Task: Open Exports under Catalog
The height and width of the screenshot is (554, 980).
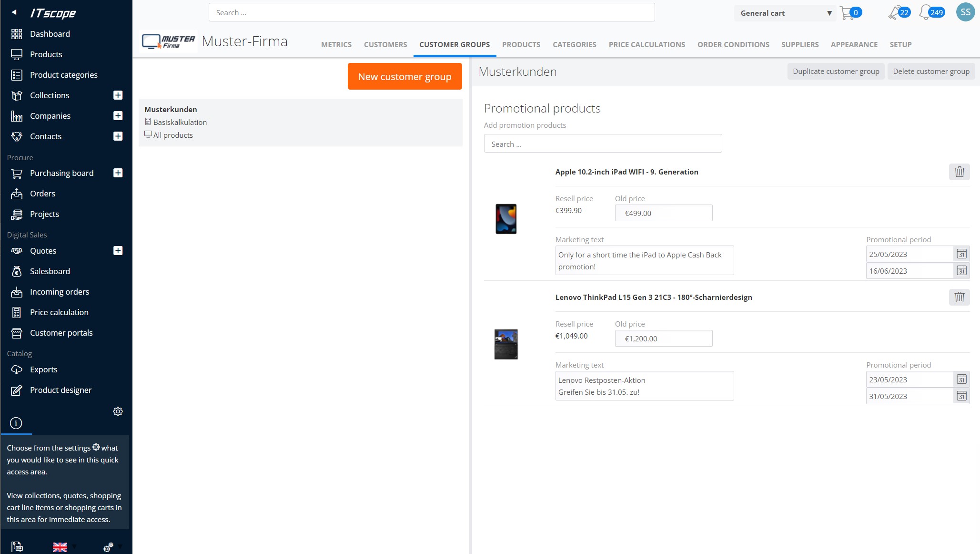Action: pos(43,369)
